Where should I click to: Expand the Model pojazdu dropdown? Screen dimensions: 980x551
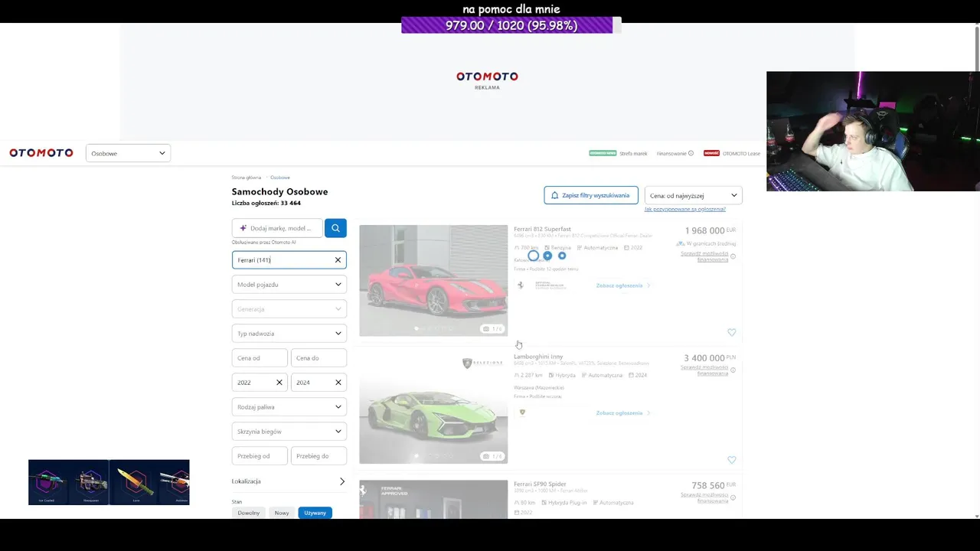[289, 285]
